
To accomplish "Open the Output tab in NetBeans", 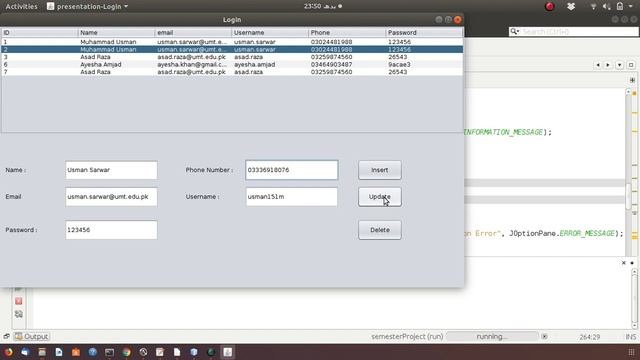I will click(x=31, y=336).
